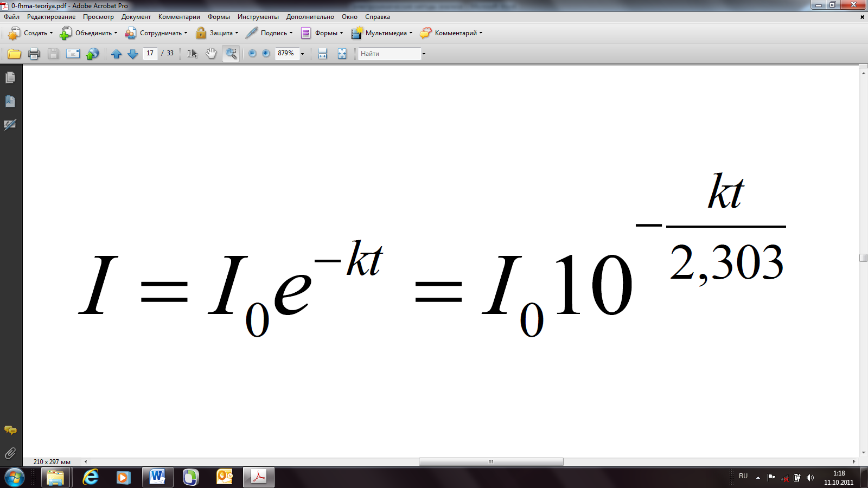Open the Bookmarks panel in the sidebar

[10, 101]
